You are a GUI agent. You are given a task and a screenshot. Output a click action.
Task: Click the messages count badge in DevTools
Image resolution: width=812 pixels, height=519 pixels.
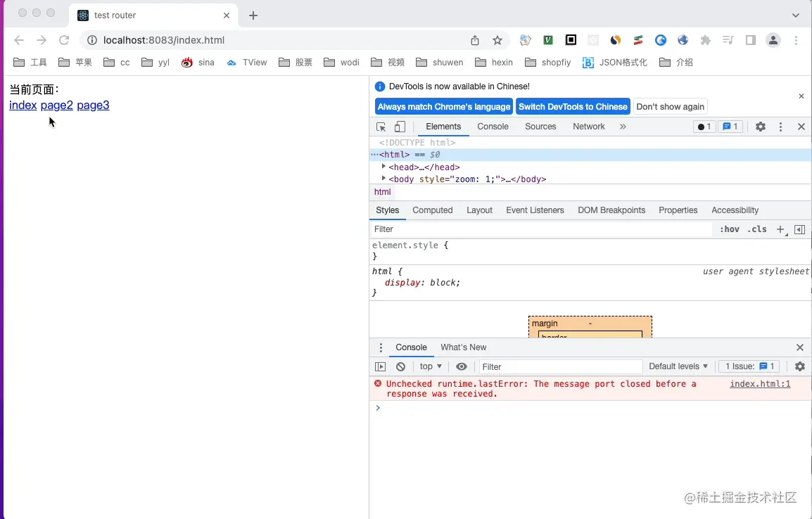click(x=730, y=127)
